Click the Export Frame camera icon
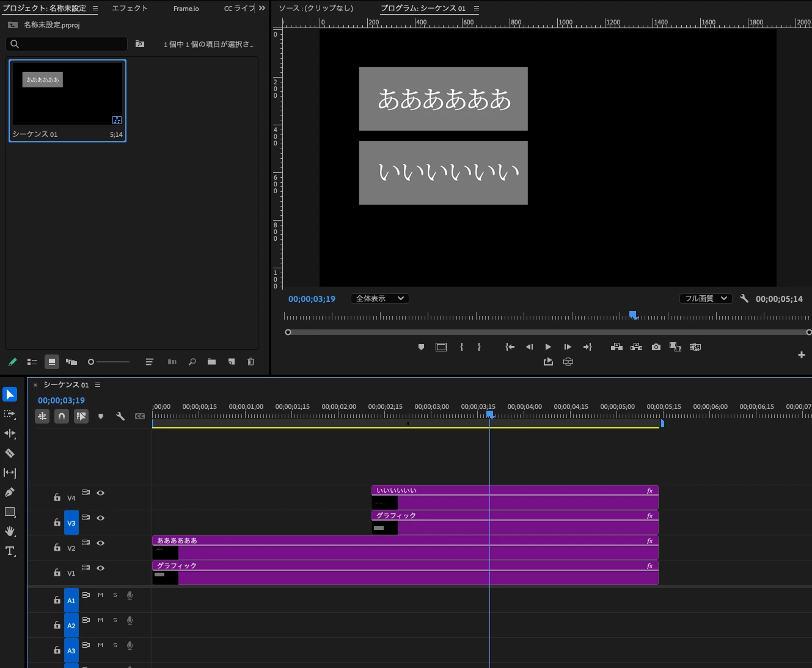 [656, 347]
